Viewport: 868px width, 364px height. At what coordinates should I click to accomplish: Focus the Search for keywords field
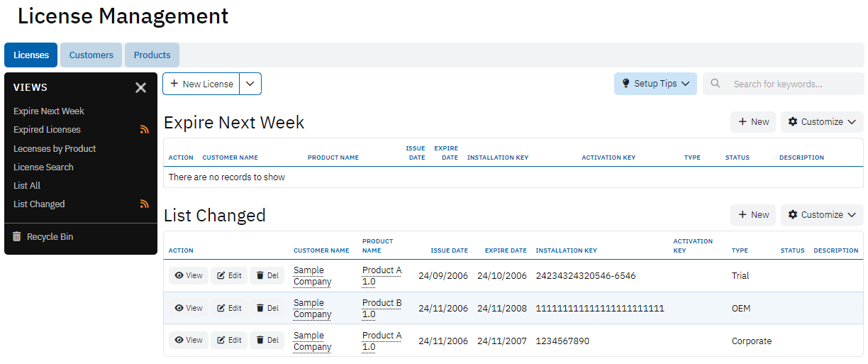point(794,84)
